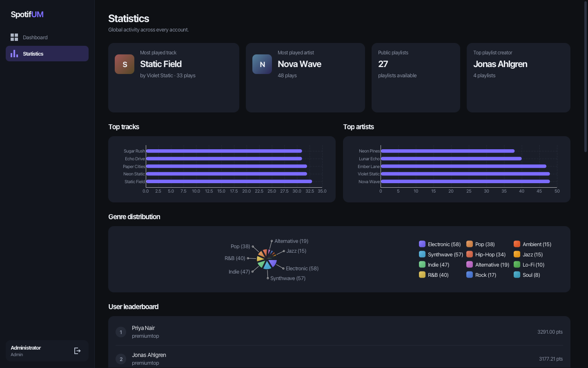Viewport: 588px width, 368px height.
Task: Click the Alternative (19) legend swatch
Action: (x=470, y=265)
